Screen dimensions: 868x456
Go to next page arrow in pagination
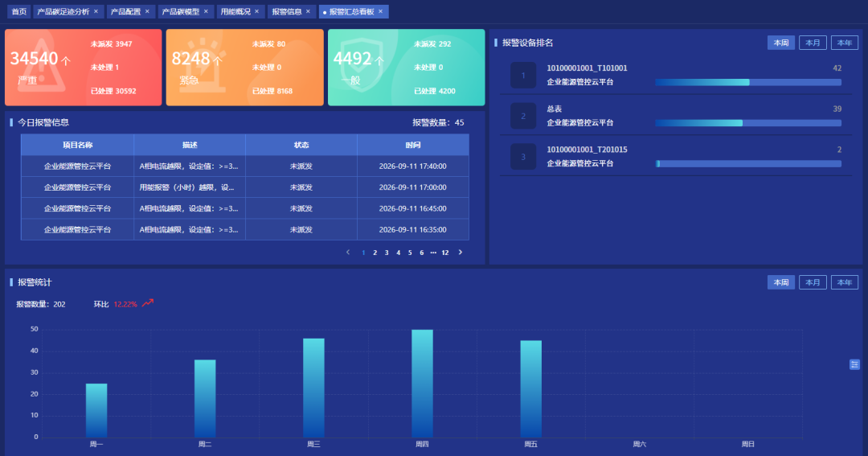(460, 252)
